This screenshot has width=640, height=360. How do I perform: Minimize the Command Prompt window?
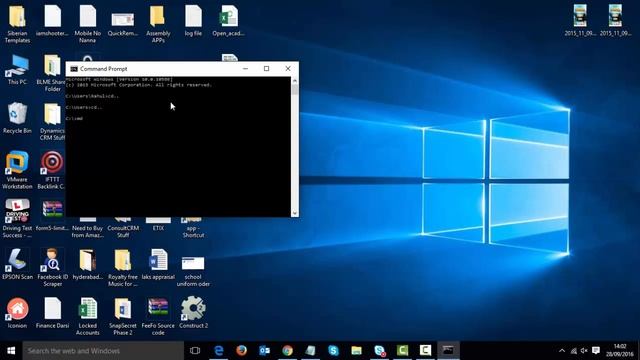click(245, 69)
